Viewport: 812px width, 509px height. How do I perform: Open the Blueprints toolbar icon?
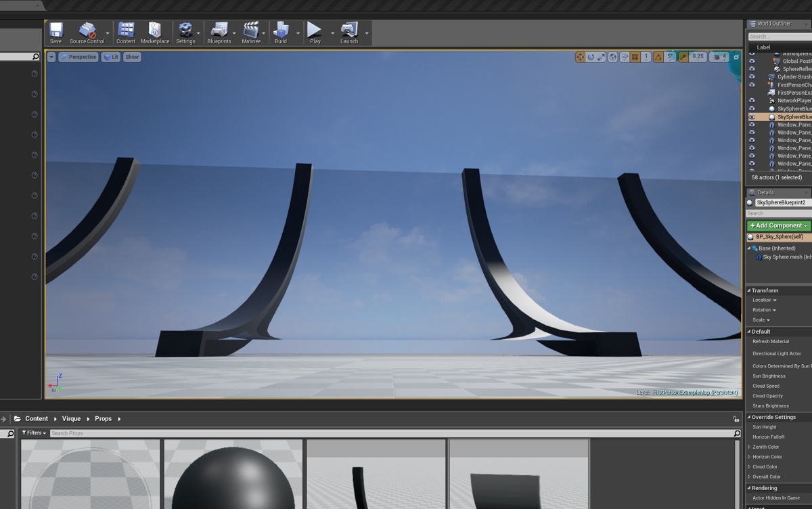click(x=219, y=32)
